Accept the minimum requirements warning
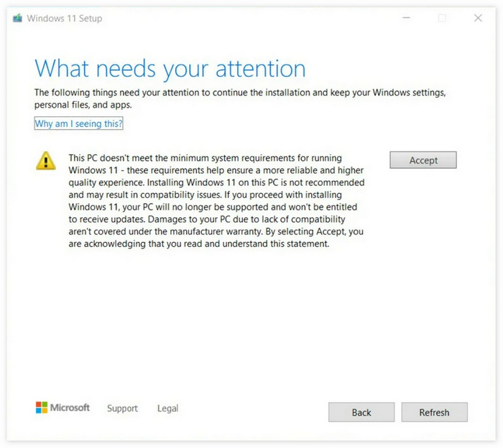 (x=423, y=160)
